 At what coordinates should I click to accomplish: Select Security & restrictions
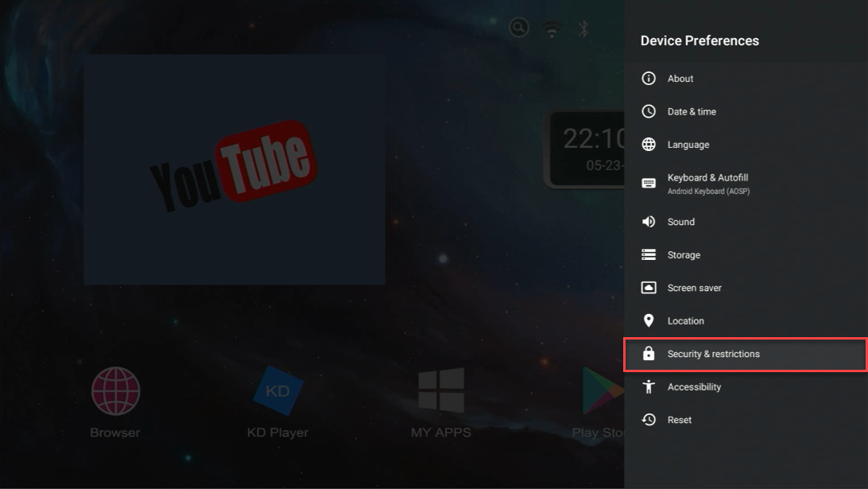click(x=746, y=354)
